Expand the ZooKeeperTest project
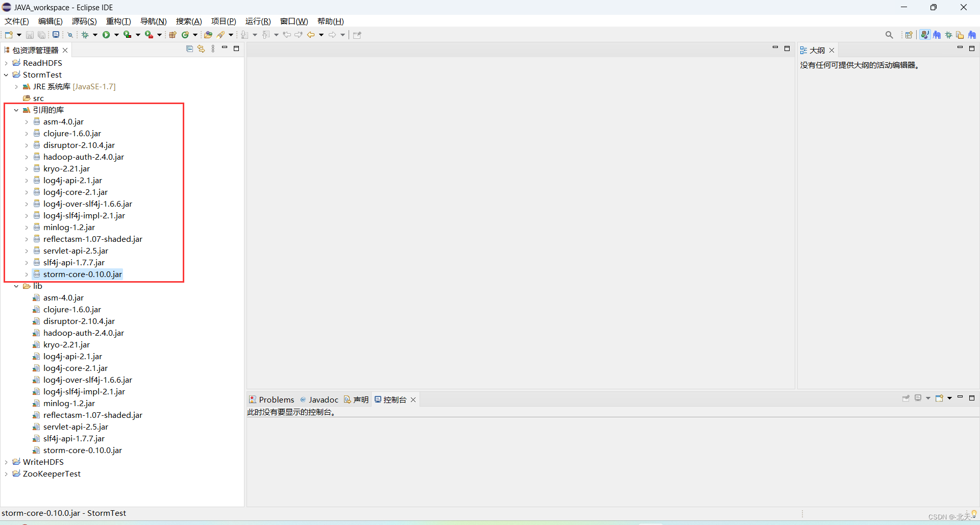 tap(6, 474)
